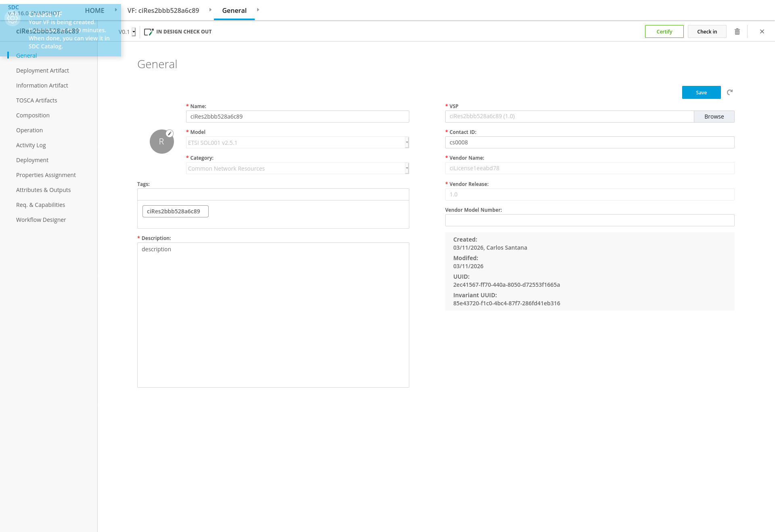
Task: Click arrow after HOME breadcrumb
Action: pos(116,10)
